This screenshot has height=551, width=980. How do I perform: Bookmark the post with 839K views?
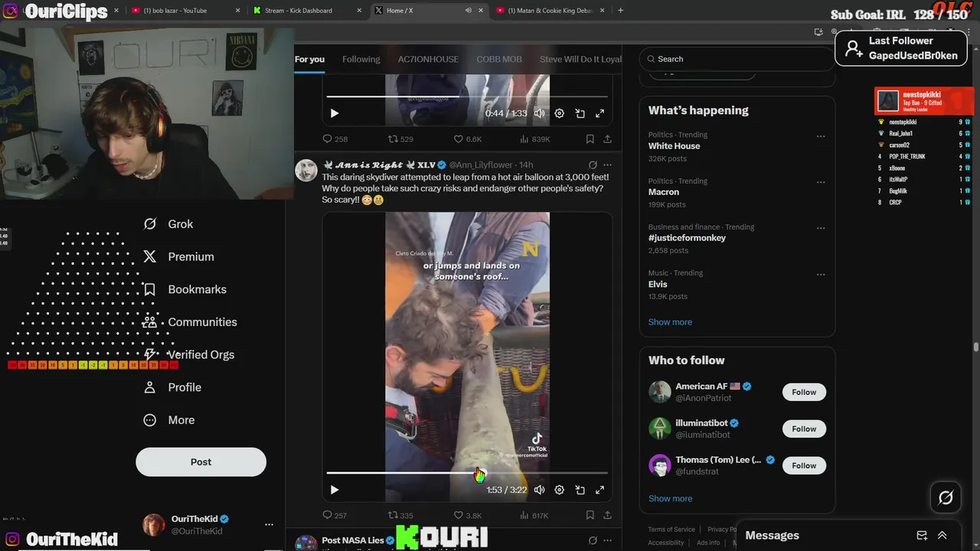(590, 139)
